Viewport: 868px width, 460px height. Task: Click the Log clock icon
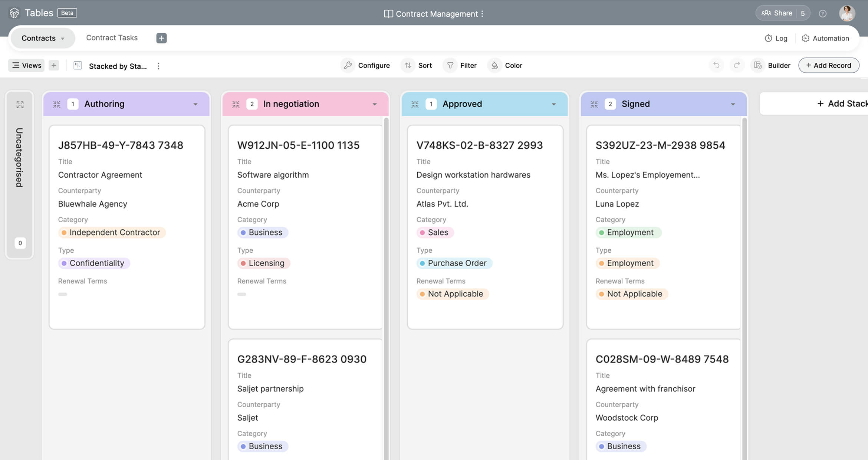coord(768,38)
